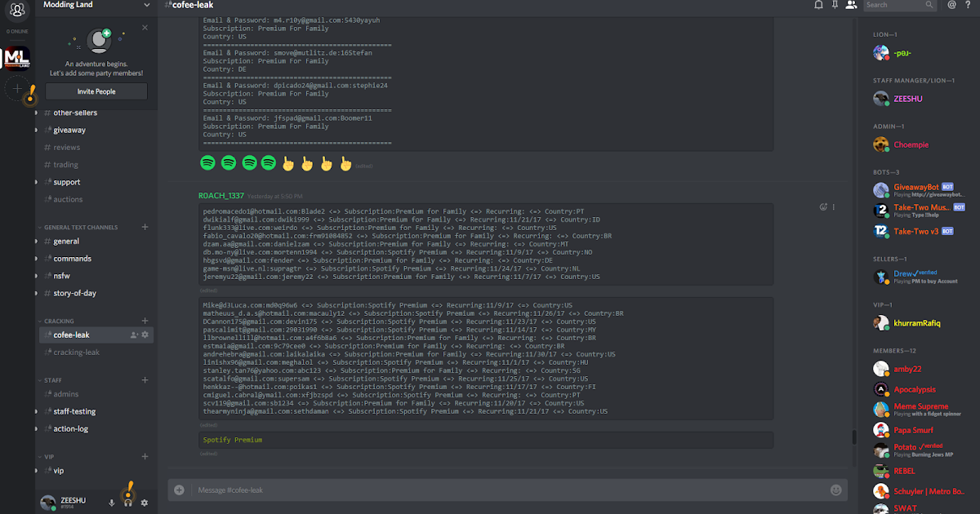Viewport: 980px width, 514px height.
Task: Open more options on ROACH_1337 message
Action: point(834,207)
